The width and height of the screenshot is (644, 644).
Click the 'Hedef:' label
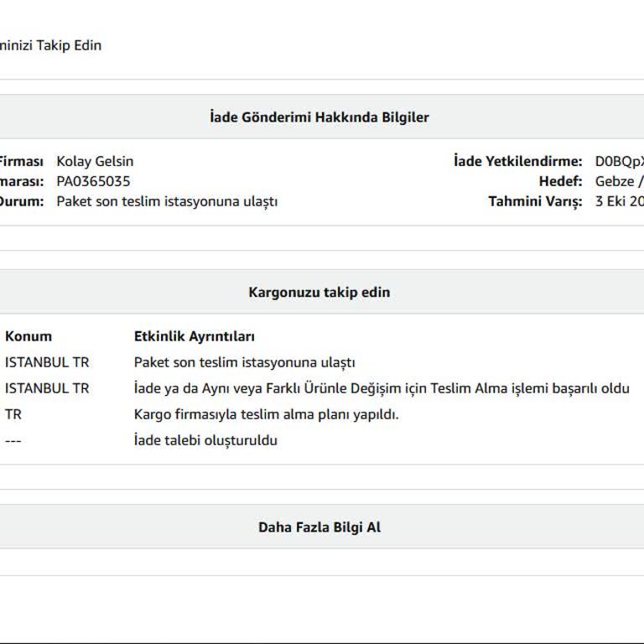point(560,181)
